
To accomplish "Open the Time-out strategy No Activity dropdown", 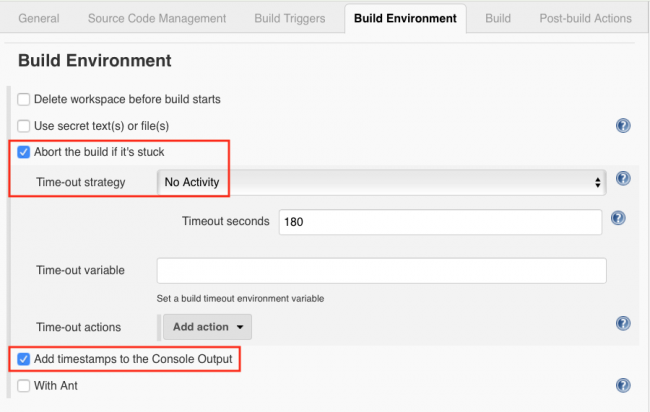I will (382, 182).
